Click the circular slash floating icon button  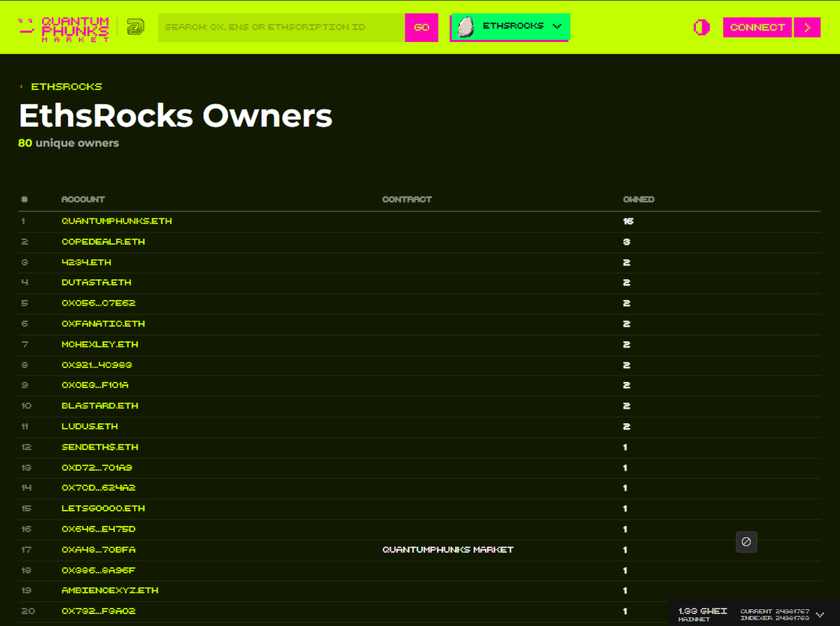pyautogui.click(x=746, y=541)
